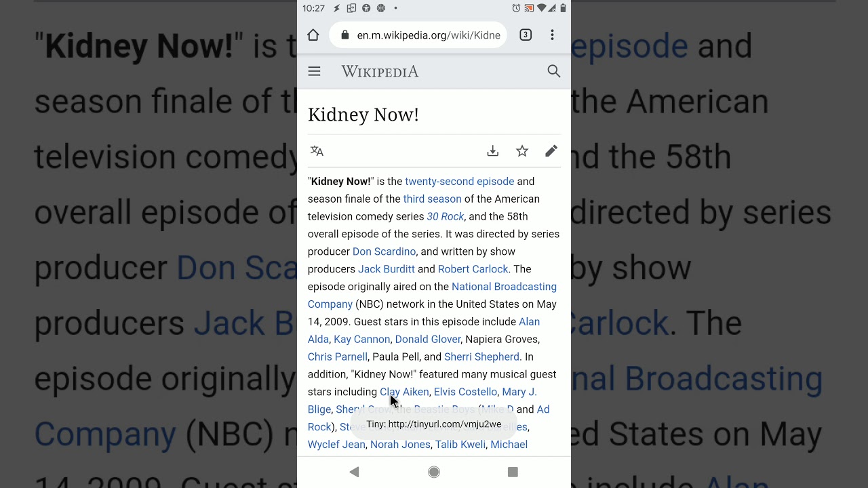
Task: Tap the alarm icon in status bar
Action: click(516, 8)
